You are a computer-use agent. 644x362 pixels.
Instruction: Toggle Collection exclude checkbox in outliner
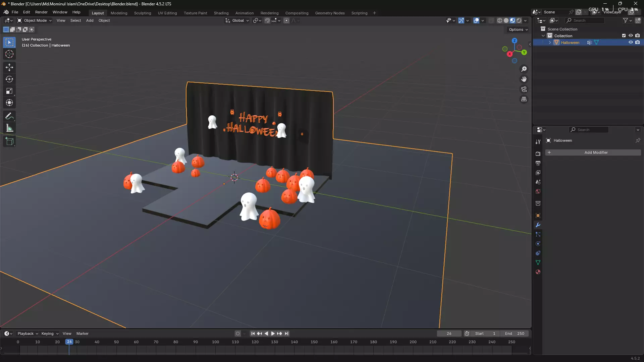[x=624, y=36]
